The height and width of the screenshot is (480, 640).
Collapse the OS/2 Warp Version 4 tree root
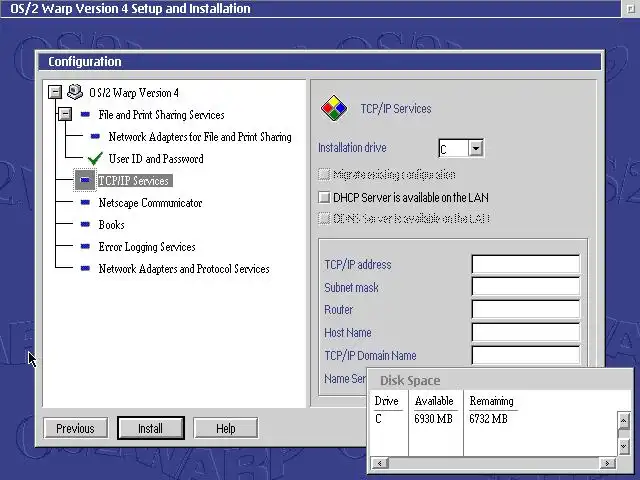55,92
